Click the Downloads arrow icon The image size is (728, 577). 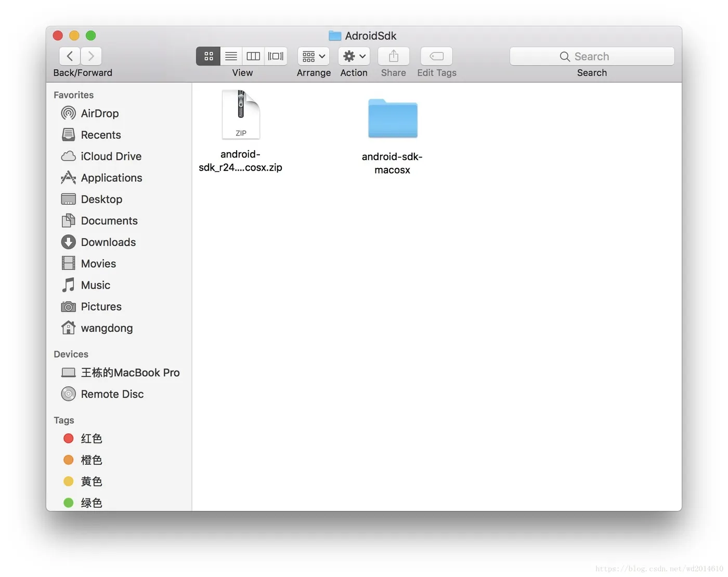(x=68, y=242)
